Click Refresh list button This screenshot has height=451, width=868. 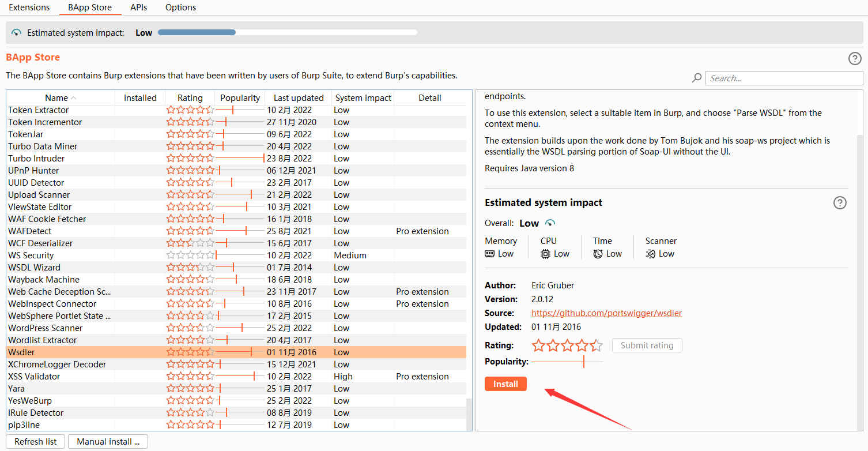(x=36, y=441)
